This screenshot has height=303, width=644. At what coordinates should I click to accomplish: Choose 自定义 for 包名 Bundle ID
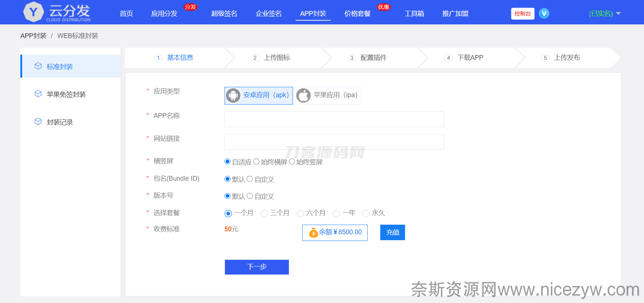(250, 179)
